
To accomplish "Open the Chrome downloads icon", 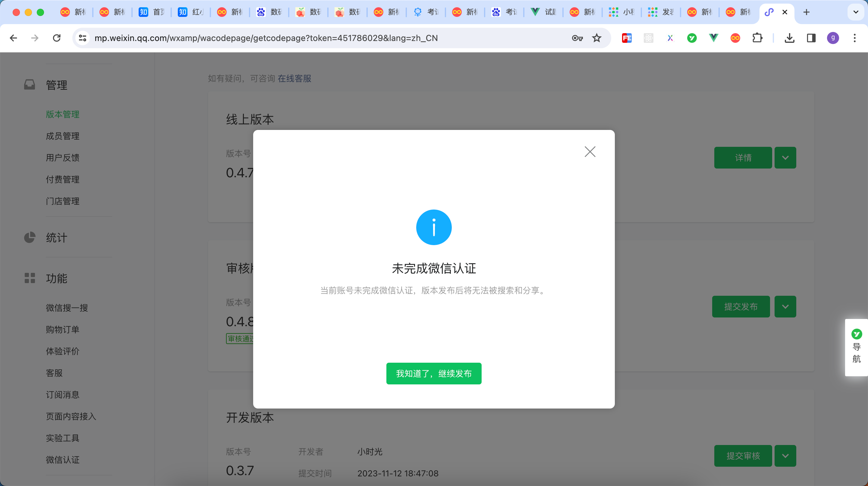I will pyautogui.click(x=789, y=38).
